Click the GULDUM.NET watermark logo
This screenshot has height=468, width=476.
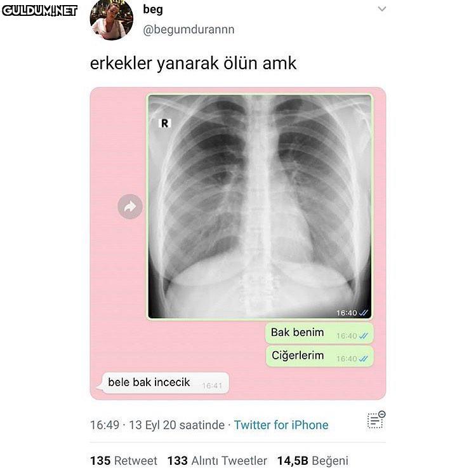(x=40, y=11)
